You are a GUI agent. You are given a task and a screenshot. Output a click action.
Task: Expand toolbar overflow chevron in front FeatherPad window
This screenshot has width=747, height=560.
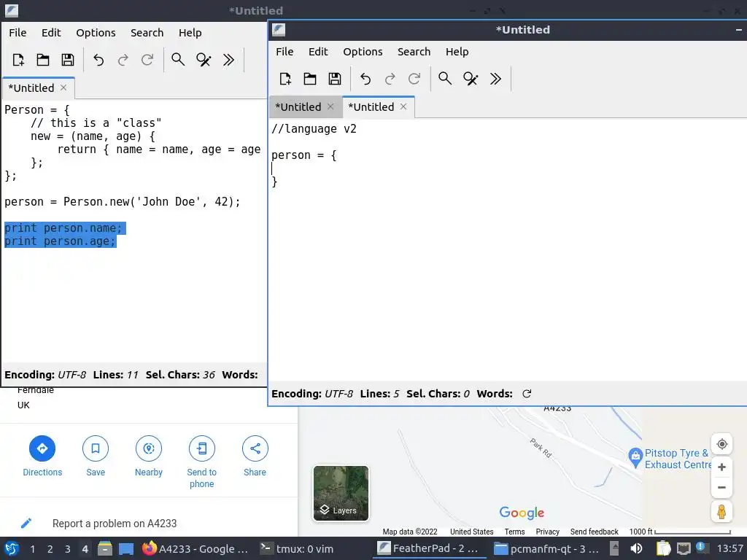[x=495, y=79]
